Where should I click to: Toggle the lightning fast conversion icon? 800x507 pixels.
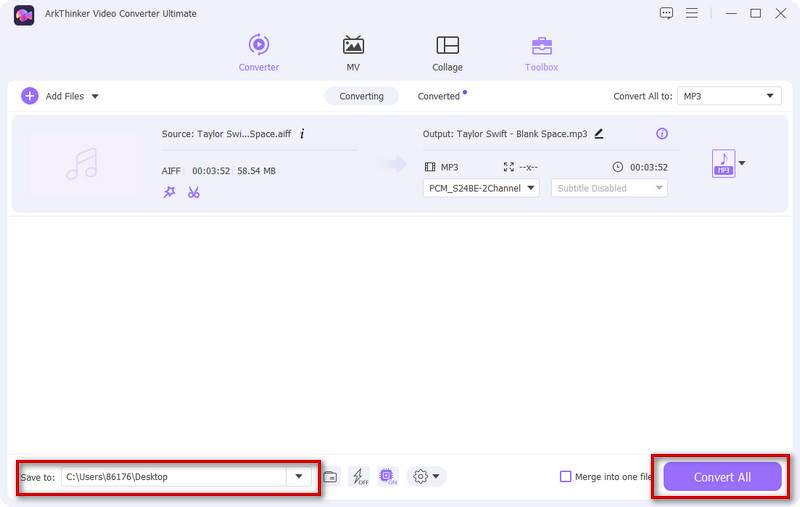(x=360, y=476)
